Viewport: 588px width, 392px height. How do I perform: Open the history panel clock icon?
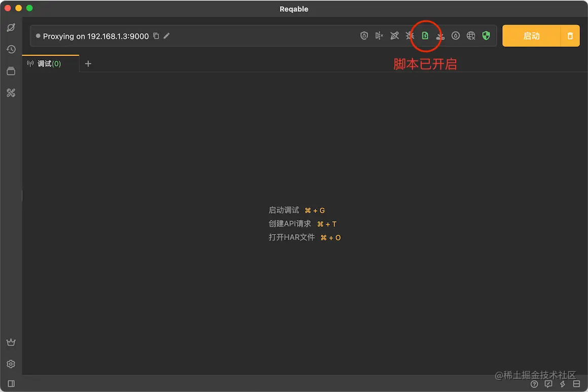11,49
